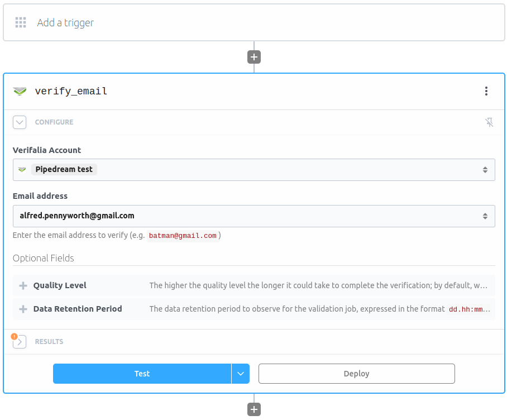
Task: Collapse the Configure section chevron
Action: (x=20, y=122)
